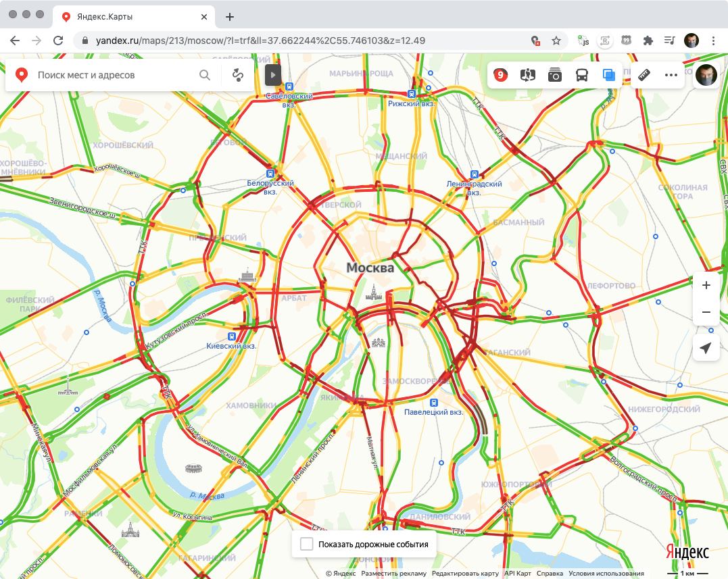728x579 pixels.
Task: Open Chrome profile avatar
Action: click(691, 41)
